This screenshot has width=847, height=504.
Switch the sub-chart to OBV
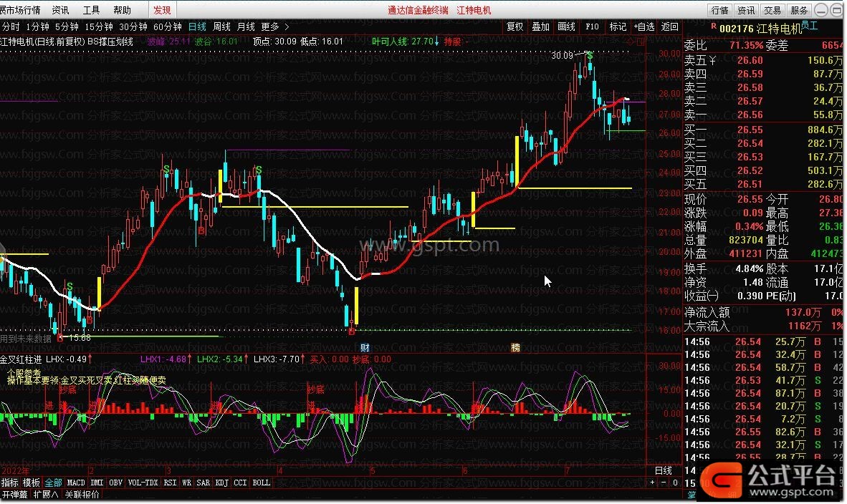[115, 483]
